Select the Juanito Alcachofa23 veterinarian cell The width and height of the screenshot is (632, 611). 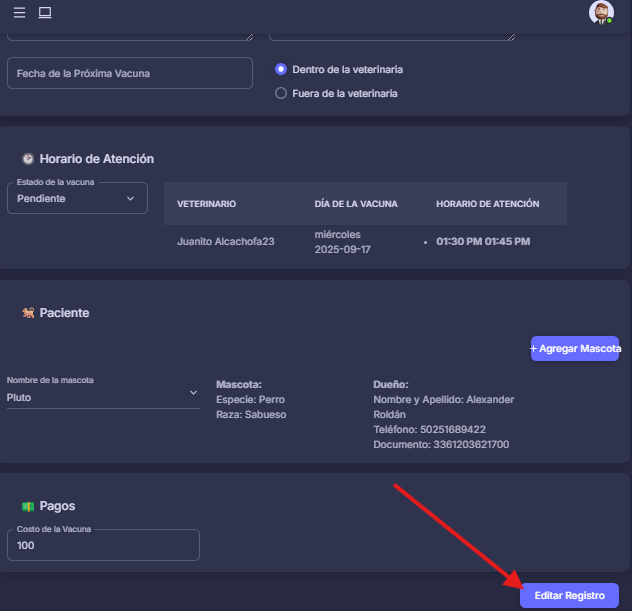coord(226,241)
